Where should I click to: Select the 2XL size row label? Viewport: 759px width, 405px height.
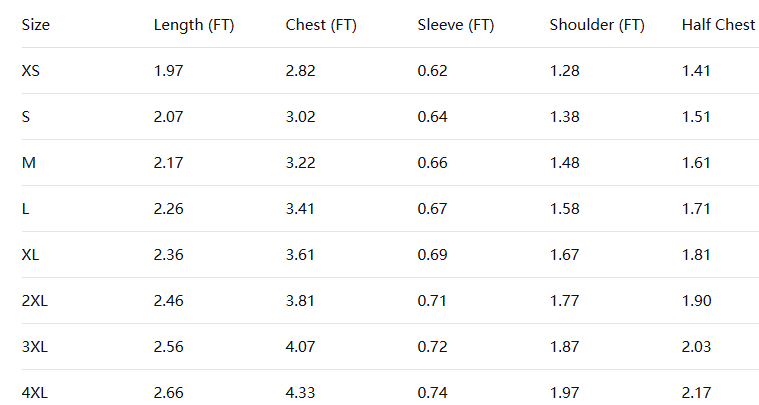click(x=35, y=300)
